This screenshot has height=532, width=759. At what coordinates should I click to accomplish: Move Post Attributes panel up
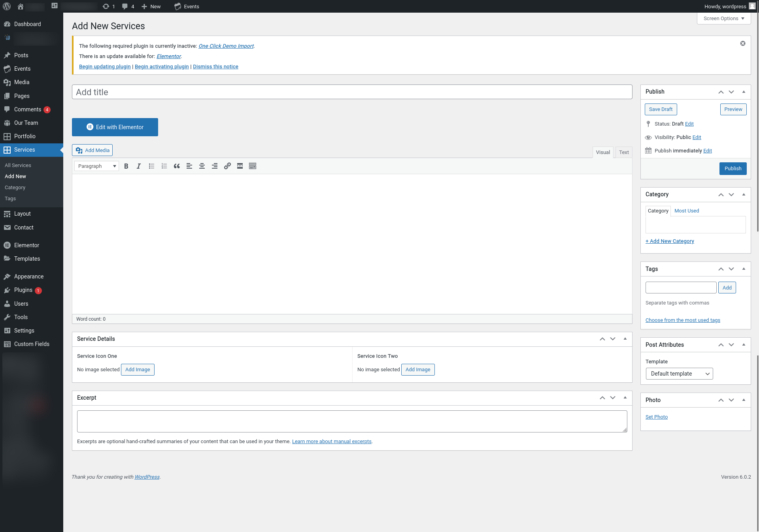(721, 345)
